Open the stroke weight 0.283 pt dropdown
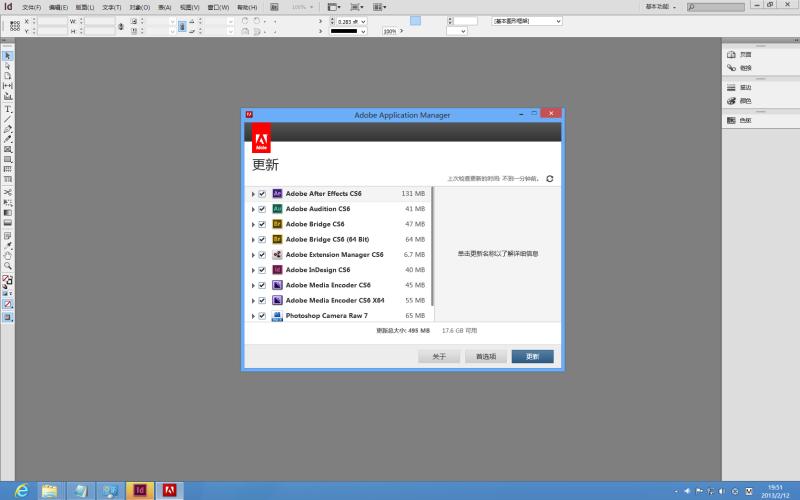The width and height of the screenshot is (800, 500). tap(363, 22)
